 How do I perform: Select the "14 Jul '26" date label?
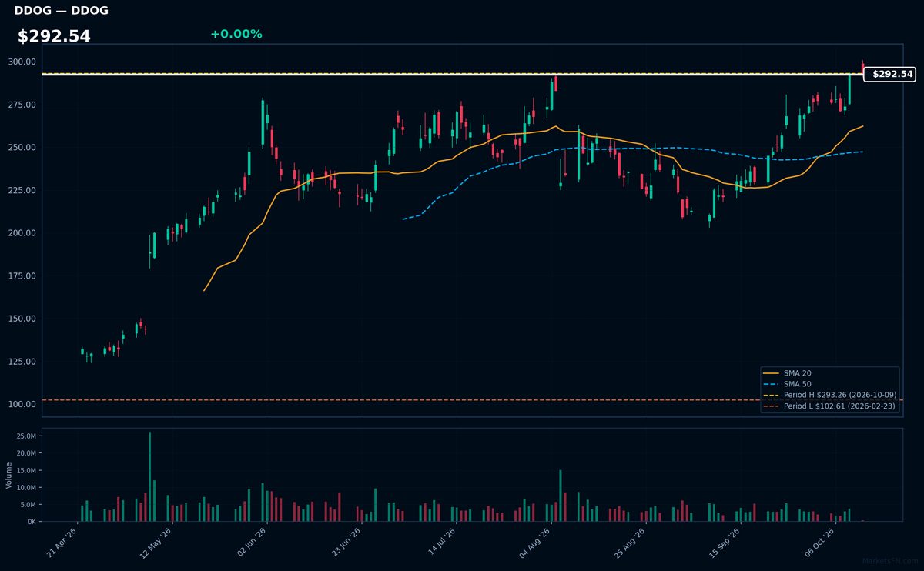[440, 543]
